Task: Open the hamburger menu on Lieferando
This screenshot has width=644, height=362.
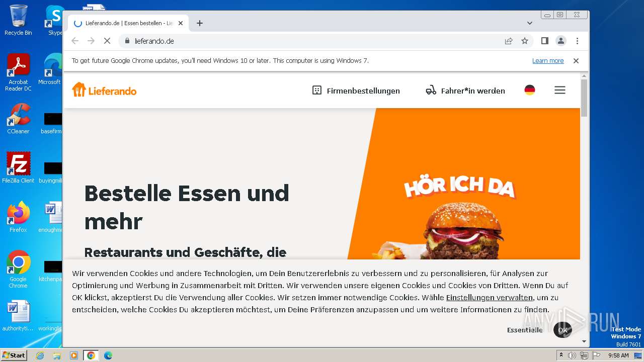Action: click(x=560, y=90)
